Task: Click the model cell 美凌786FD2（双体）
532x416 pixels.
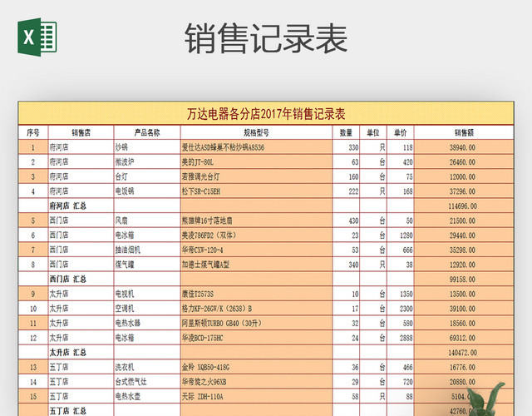Action: [256, 235]
